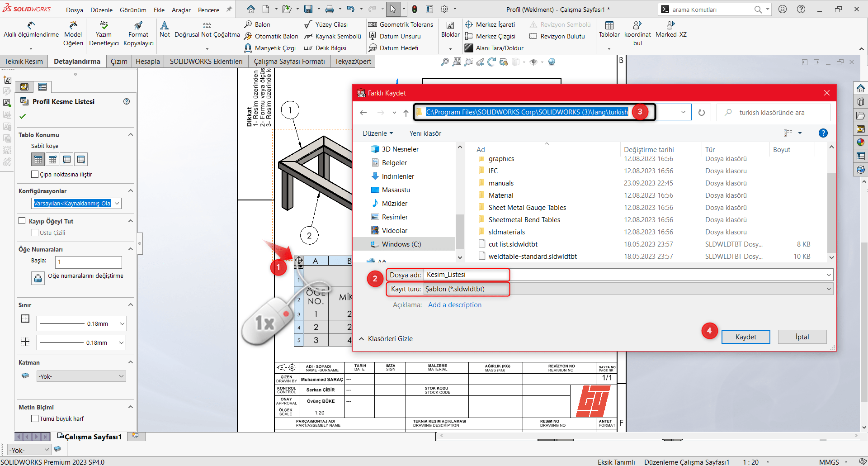Activate Format Kopyalayıcı tool
Image resolution: width=868 pixels, height=466 pixels.
[x=138, y=34]
